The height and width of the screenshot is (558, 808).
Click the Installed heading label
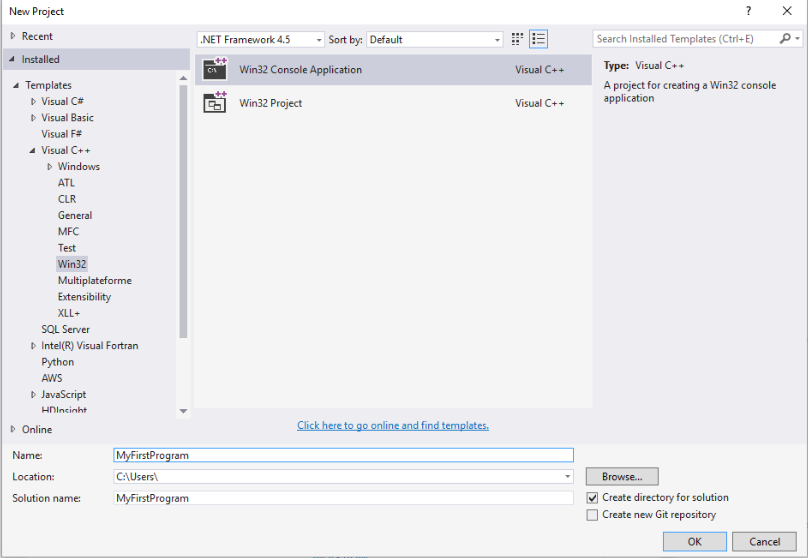click(40, 59)
